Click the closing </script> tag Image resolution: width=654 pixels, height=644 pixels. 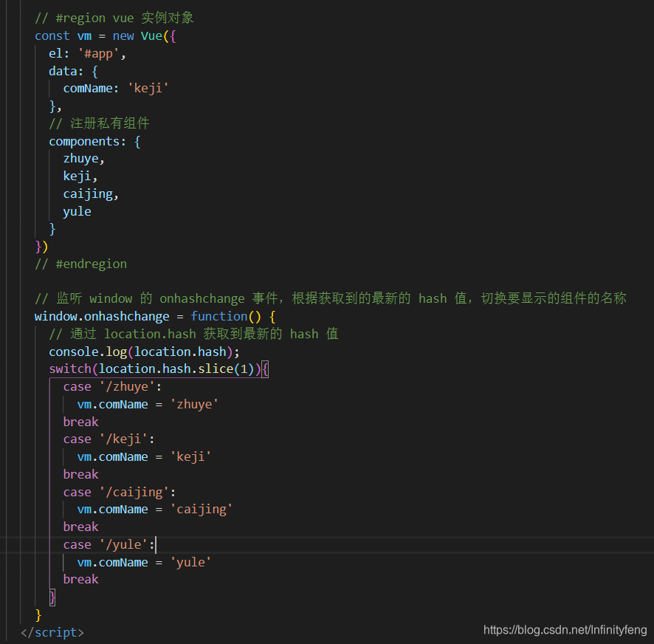[52, 633]
